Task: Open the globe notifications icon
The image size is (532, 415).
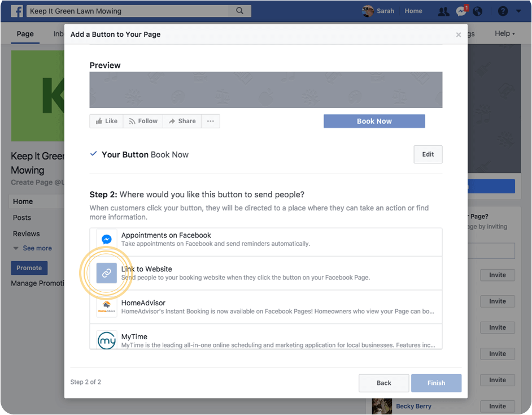Action: pos(477,11)
